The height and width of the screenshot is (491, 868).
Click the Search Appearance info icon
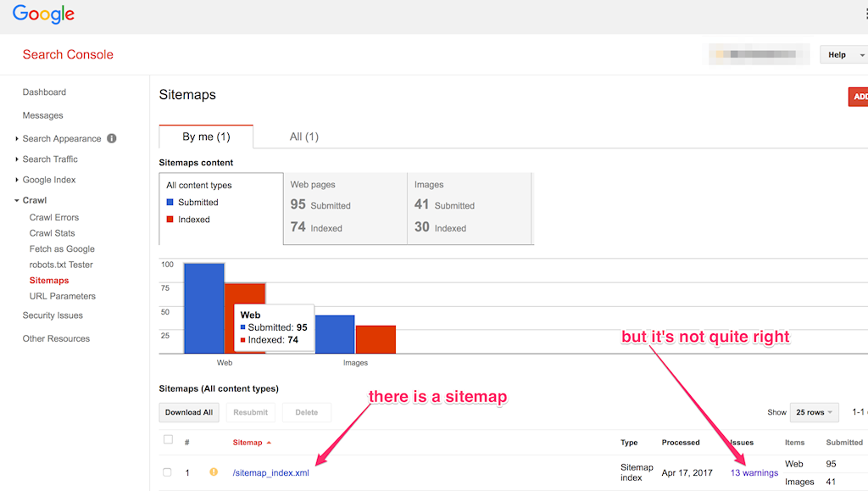112,139
